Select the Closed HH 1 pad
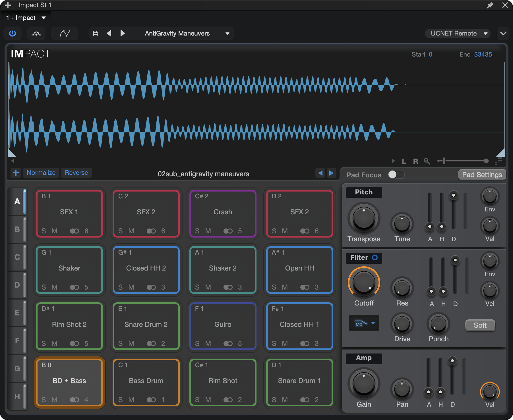Screen dimensions: 513x420 (300, 326)
